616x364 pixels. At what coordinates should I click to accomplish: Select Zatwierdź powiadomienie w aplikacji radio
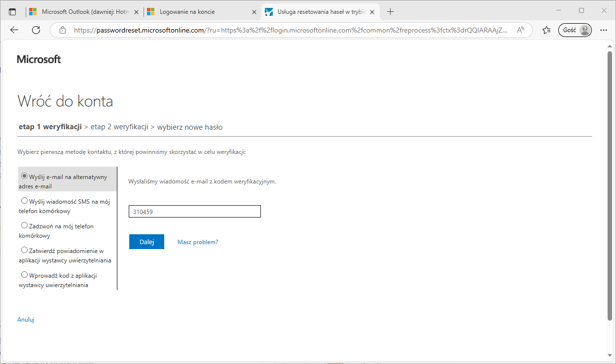[x=24, y=250]
